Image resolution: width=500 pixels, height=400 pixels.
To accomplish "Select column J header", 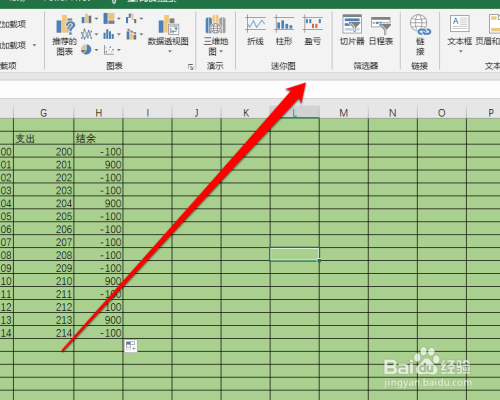I will [197, 113].
